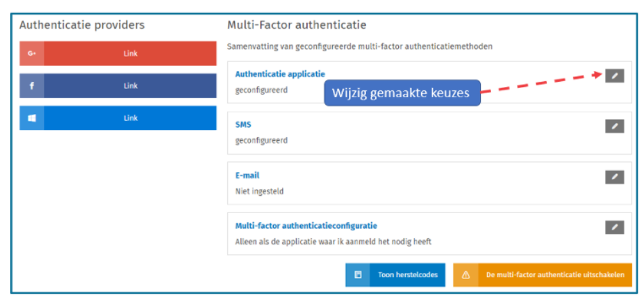Click the Wijzig gemaakte keuzes callout

(402, 93)
